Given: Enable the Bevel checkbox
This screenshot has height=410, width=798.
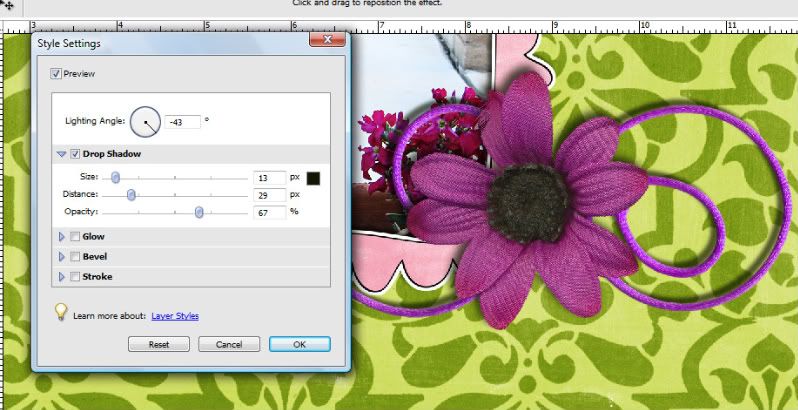Looking at the screenshot, I should click(x=75, y=257).
